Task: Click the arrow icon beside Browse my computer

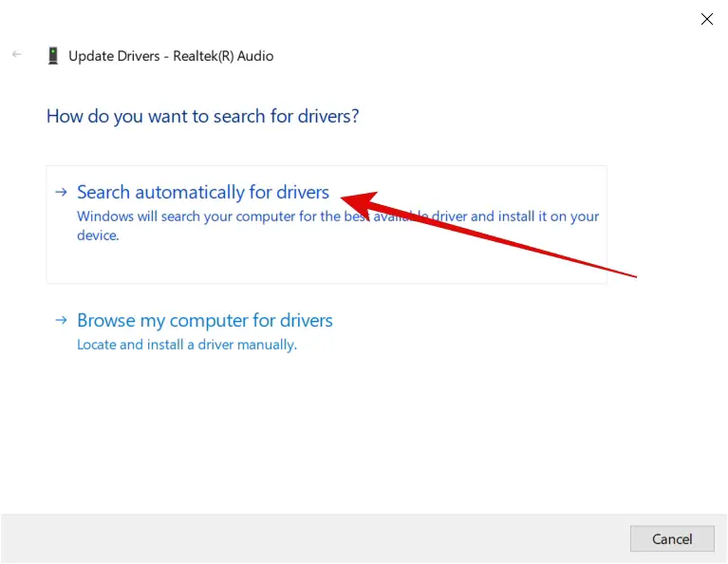Action: point(62,320)
